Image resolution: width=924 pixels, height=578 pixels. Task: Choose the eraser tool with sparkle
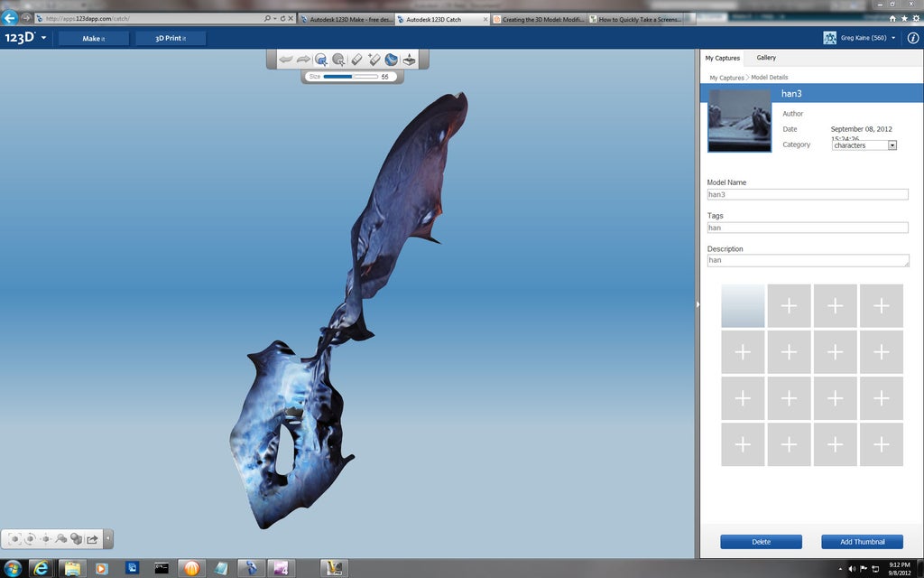[374, 59]
